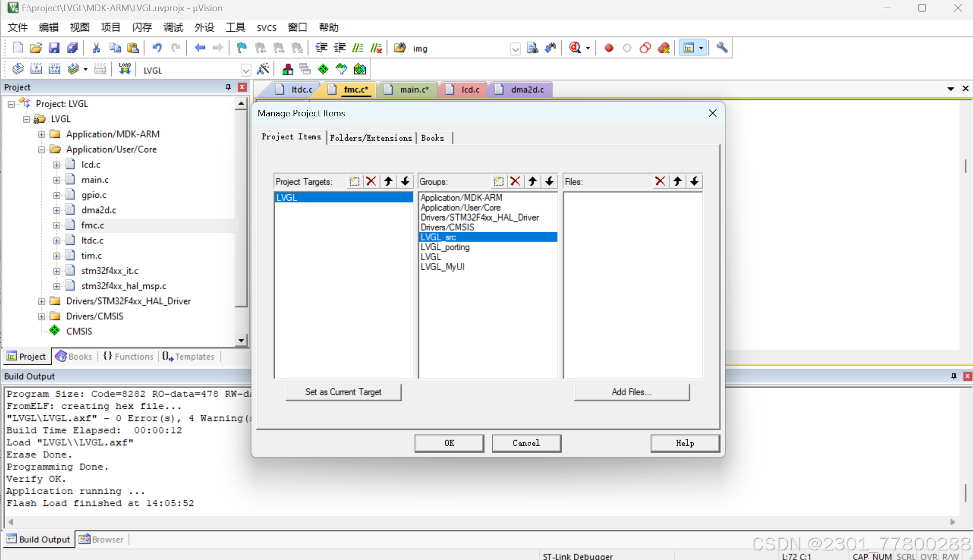Click new group icon beside Groups label
Viewport: 973px width, 560px height.
498,182
